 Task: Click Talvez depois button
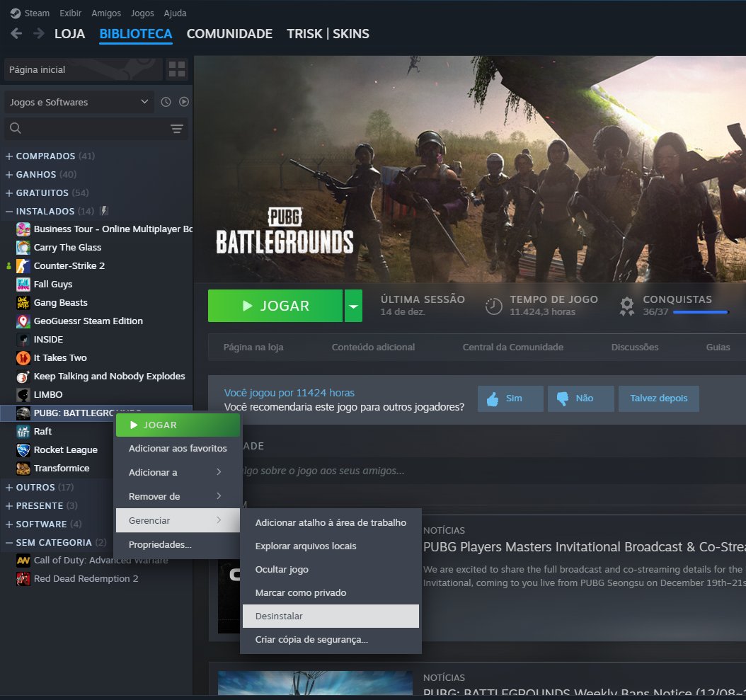(x=659, y=398)
